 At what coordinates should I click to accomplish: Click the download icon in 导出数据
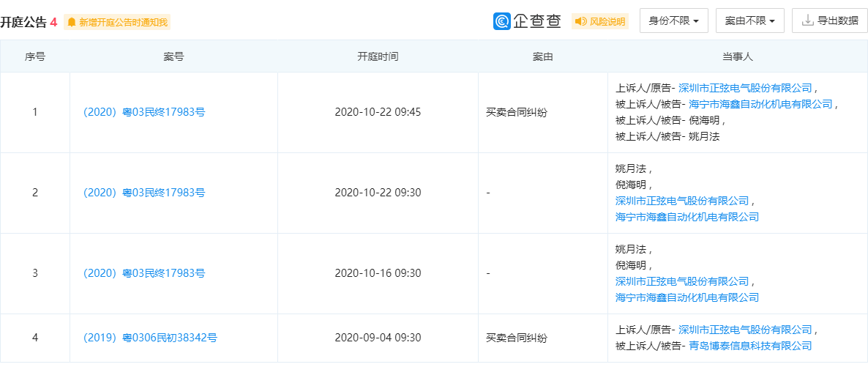point(807,21)
